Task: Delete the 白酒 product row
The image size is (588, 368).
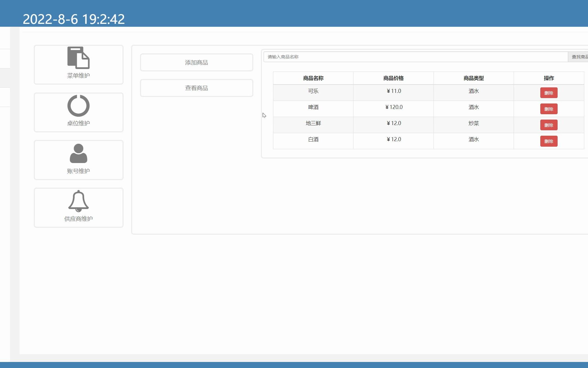Action: (549, 141)
